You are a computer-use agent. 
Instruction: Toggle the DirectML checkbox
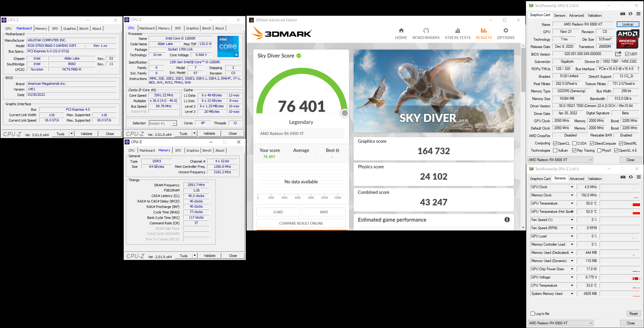pyautogui.click(x=621, y=143)
